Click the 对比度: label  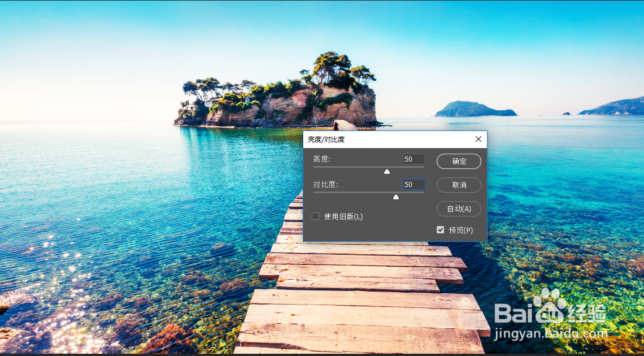[325, 185]
